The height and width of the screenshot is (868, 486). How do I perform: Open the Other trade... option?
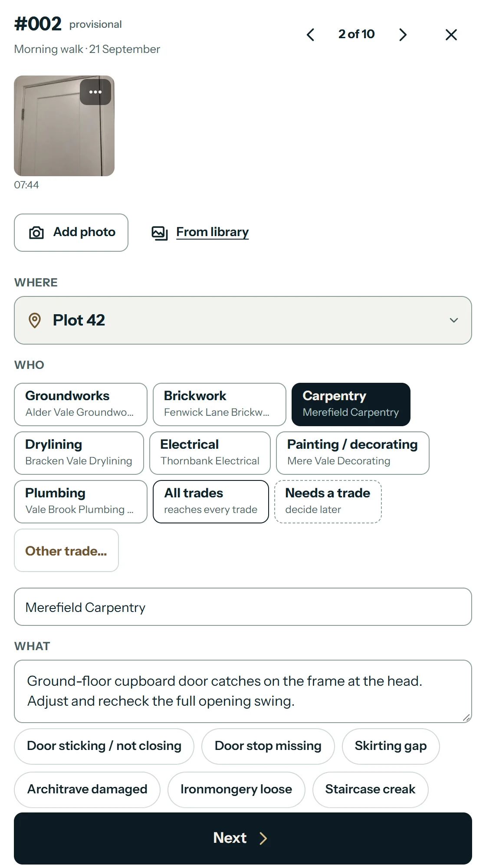[x=66, y=550]
